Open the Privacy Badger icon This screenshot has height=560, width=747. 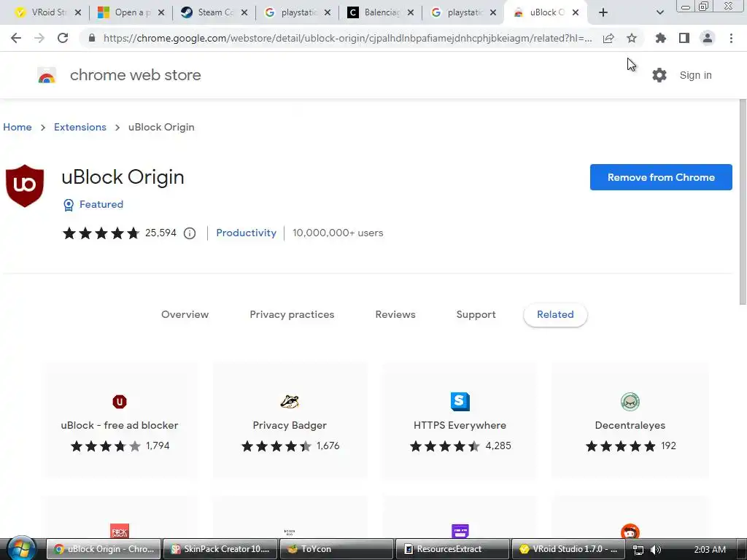coord(290,402)
